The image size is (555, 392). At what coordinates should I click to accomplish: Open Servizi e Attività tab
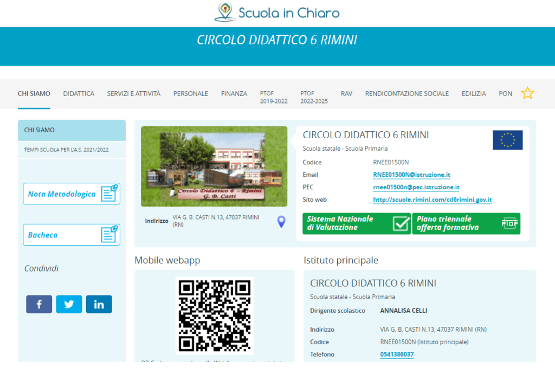click(134, 93)
